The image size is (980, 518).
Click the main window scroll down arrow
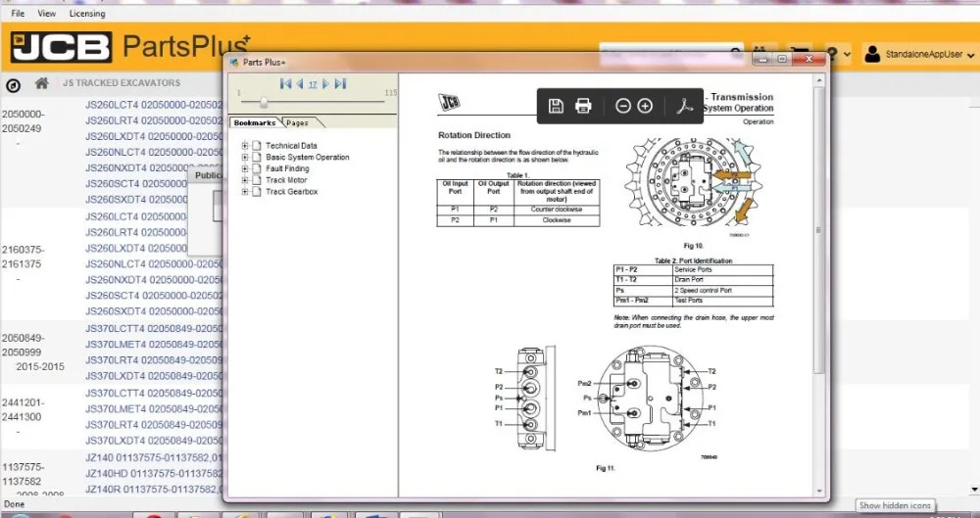pos(974,490)
